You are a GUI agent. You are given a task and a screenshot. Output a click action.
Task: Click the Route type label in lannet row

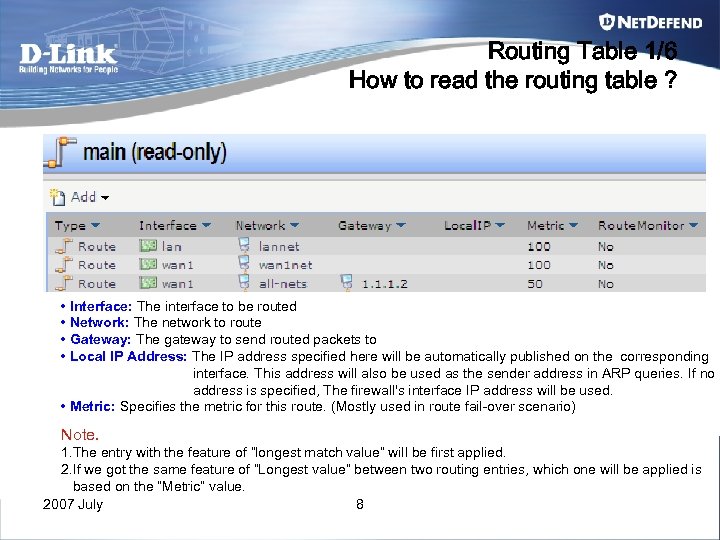(97, 247)
